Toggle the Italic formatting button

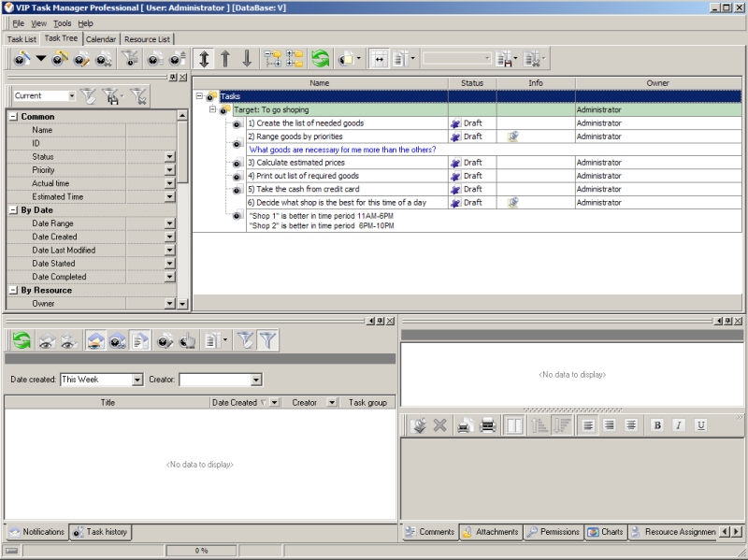click(679, 425)
